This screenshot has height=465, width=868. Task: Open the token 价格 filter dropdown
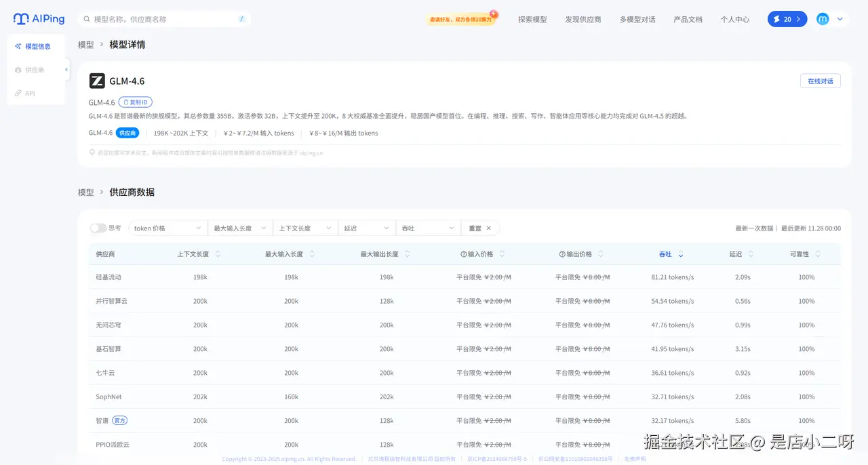pos(168,228)
